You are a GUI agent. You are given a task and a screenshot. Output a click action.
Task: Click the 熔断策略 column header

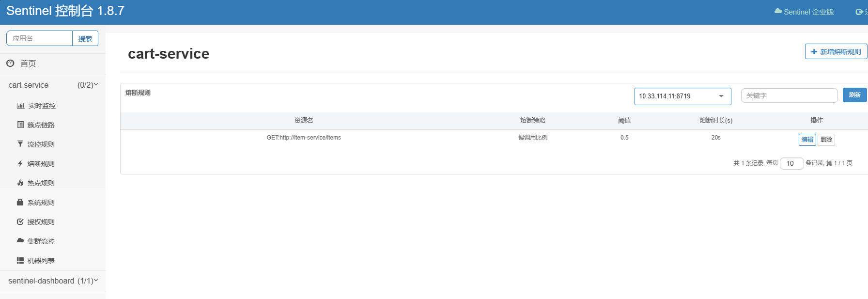coord(533,120)
